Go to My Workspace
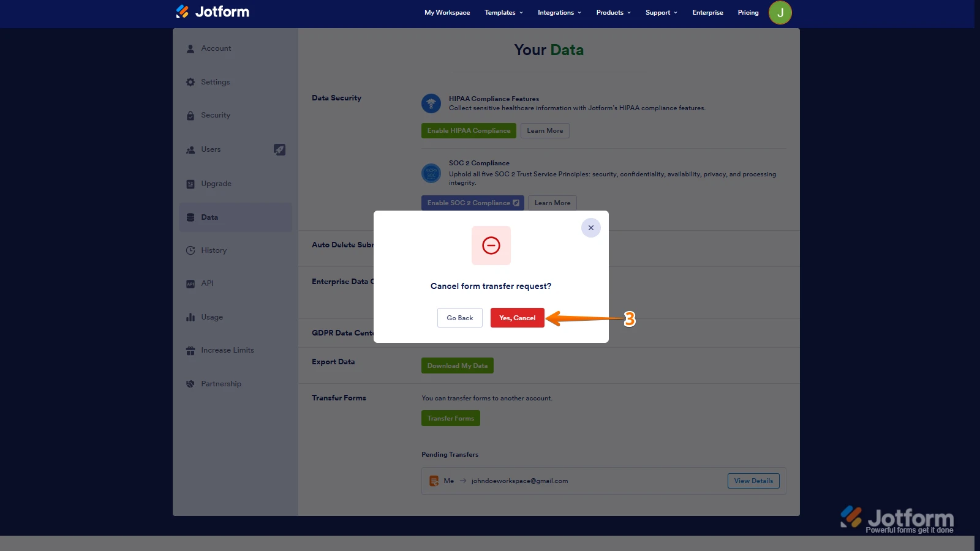The height and width of the screenshot is (551, 980). [x=447, y=12]
